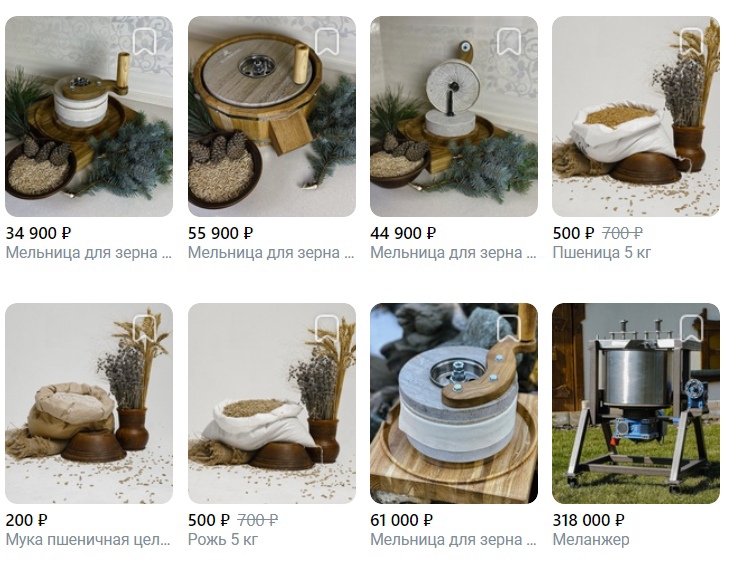Bookmark the Меланжер product

coord(691,329)
